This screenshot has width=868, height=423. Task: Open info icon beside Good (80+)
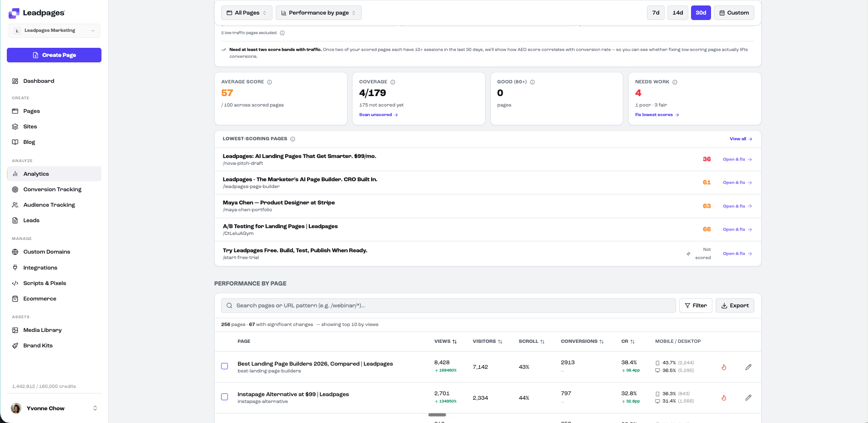click(533, 82)
